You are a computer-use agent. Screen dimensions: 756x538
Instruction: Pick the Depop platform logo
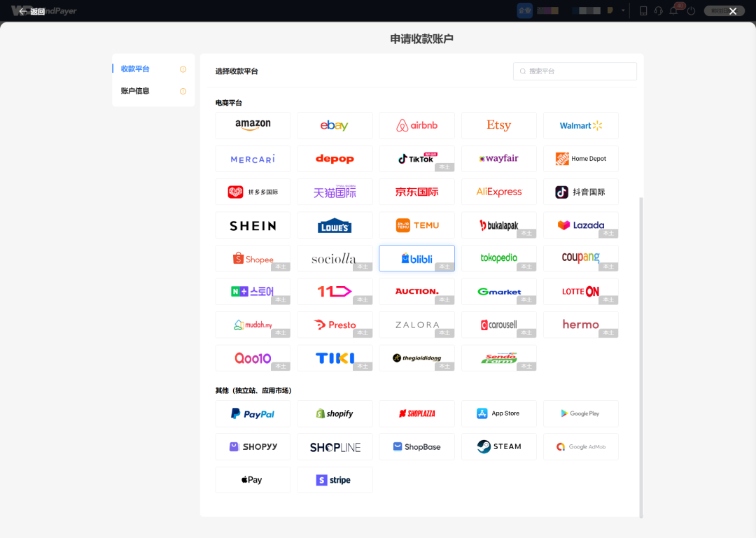coord(335,159)
